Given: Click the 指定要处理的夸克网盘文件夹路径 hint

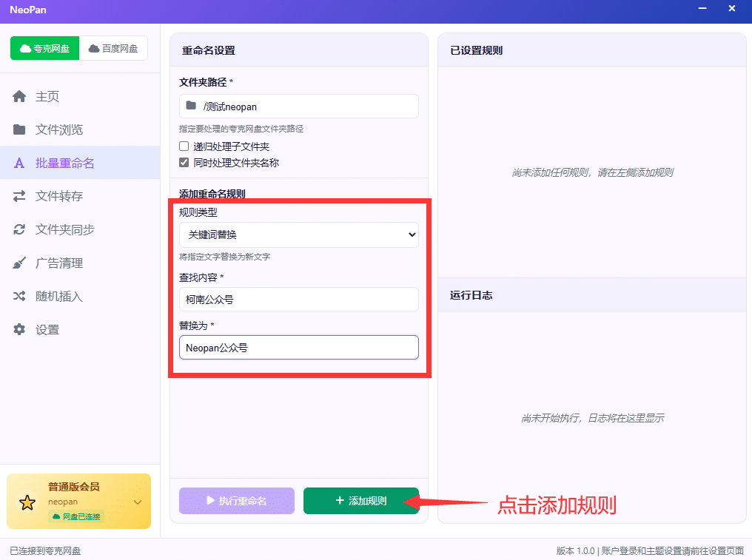Looking at the screenshot, I should pyautogui.click(x=241, y=129).
